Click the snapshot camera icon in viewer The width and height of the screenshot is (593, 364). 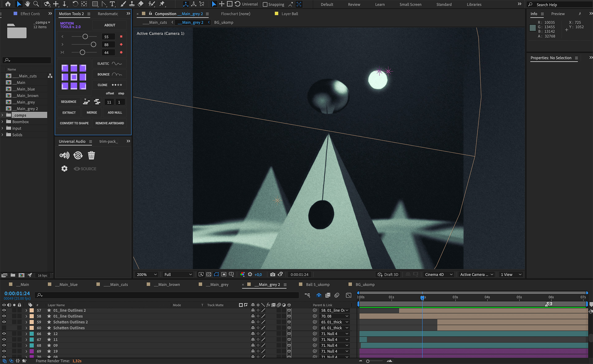[272, 274]
